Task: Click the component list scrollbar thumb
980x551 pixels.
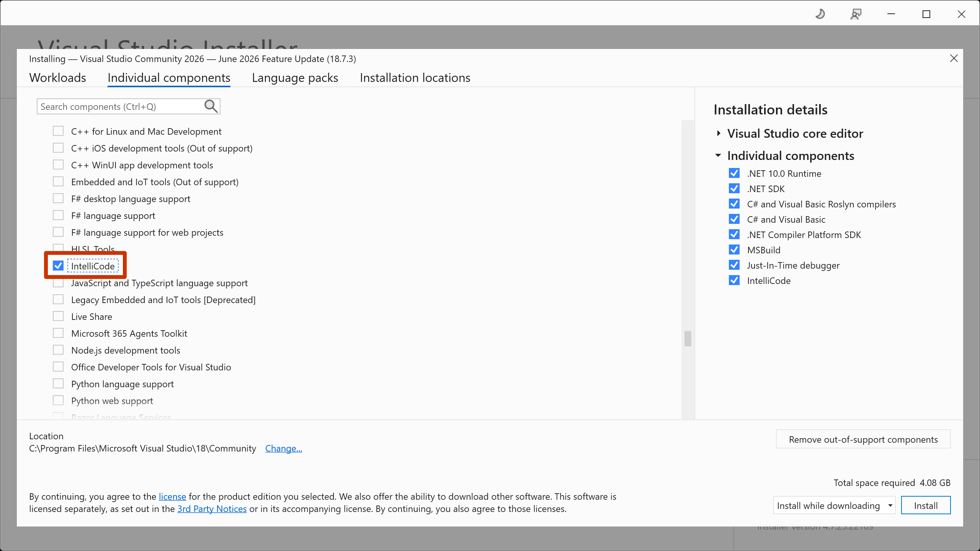Action: [x=688, y=338]
